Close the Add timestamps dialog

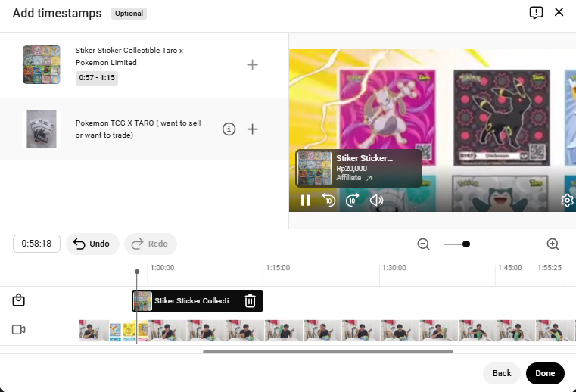click(559, 12)
